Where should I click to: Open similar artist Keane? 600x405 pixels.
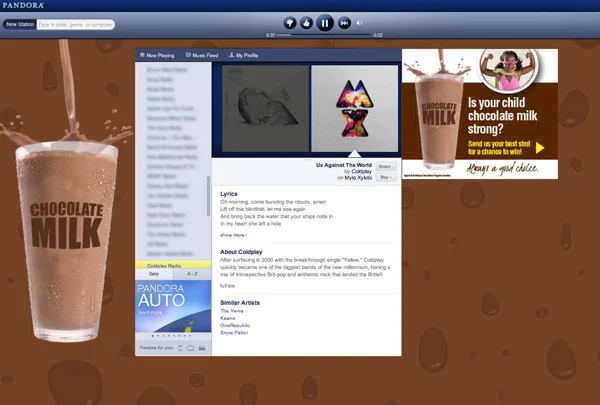(x=227, y=318)
